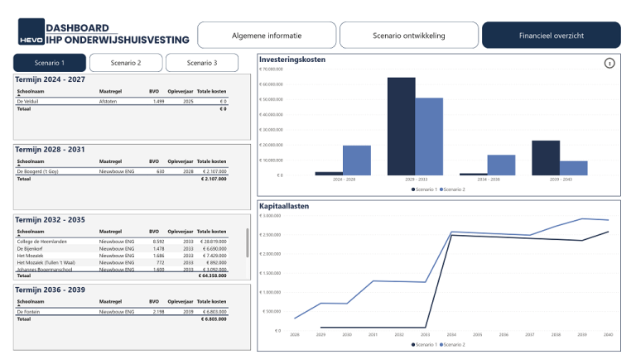The height and width of the screenshot is (364, 636).
Task: Go to the Scenario ontwikkeling page
Action: click(x=409, y=36)
